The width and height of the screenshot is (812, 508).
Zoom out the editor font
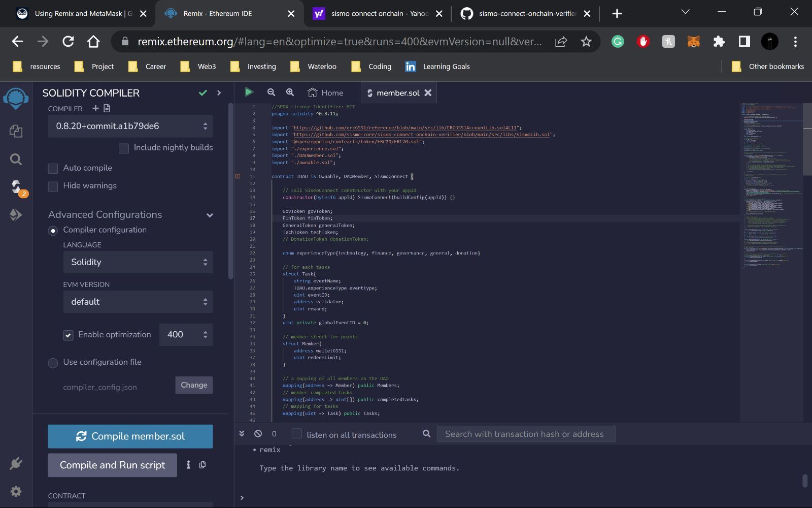click(271, 92)
